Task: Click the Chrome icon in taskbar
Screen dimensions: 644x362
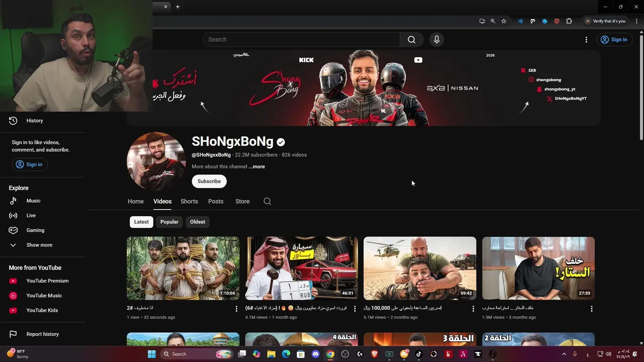Action: (330, 354)
